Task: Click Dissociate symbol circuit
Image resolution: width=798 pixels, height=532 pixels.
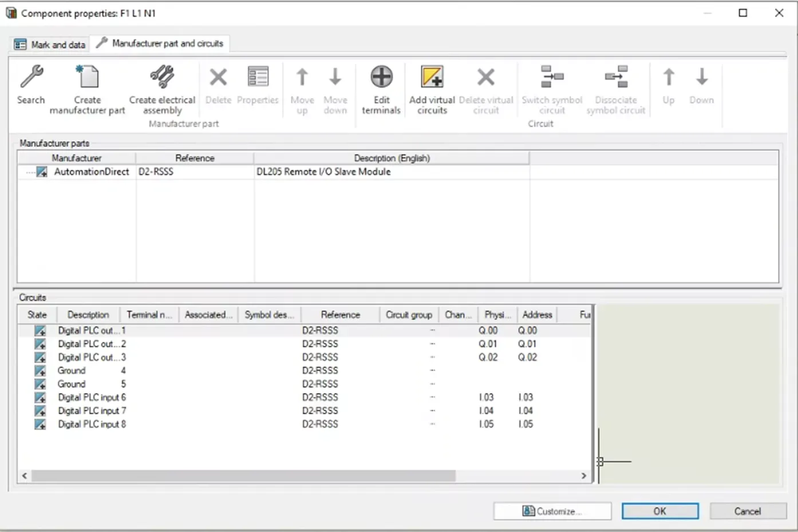Action: [615, 90]
